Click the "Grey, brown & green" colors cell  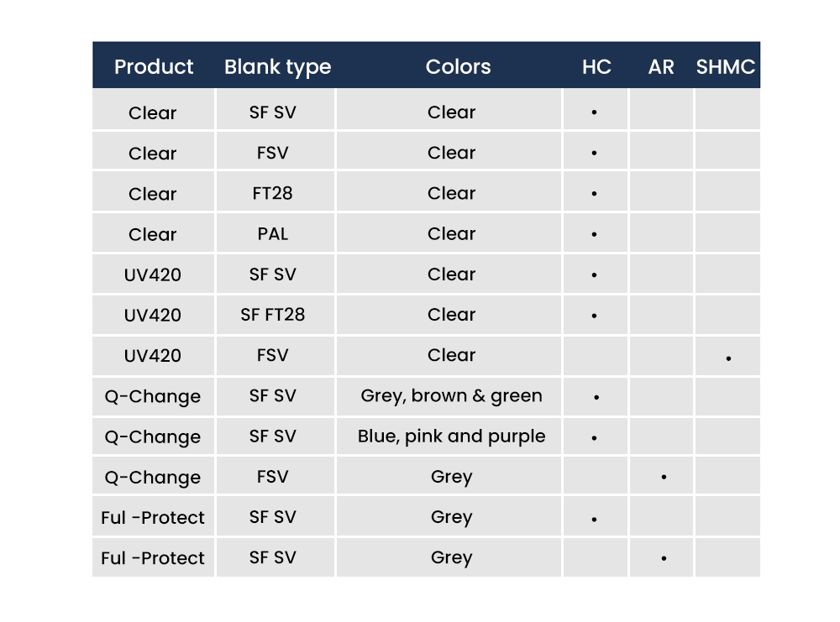point(451,396)
